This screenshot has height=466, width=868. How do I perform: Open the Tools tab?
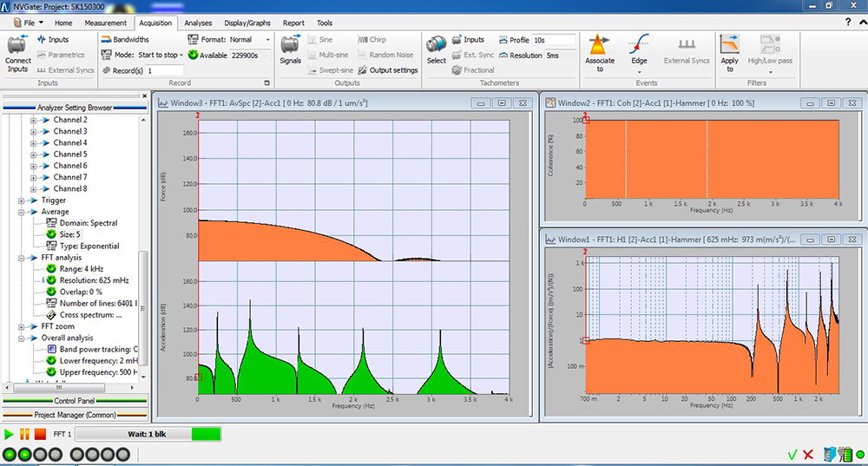pos(325,23)
